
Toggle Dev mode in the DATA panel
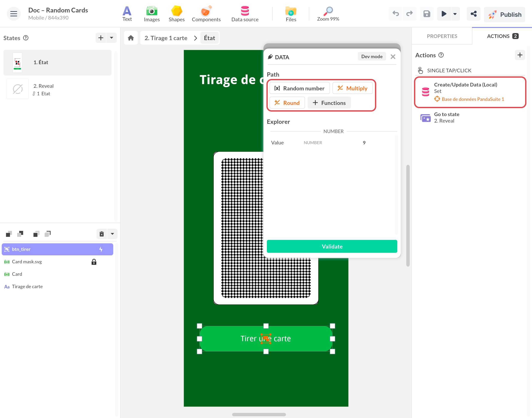372,56
